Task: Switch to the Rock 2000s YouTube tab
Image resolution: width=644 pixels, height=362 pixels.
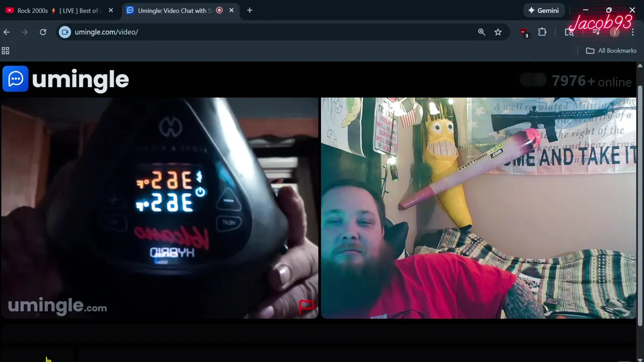Action: 59,11
